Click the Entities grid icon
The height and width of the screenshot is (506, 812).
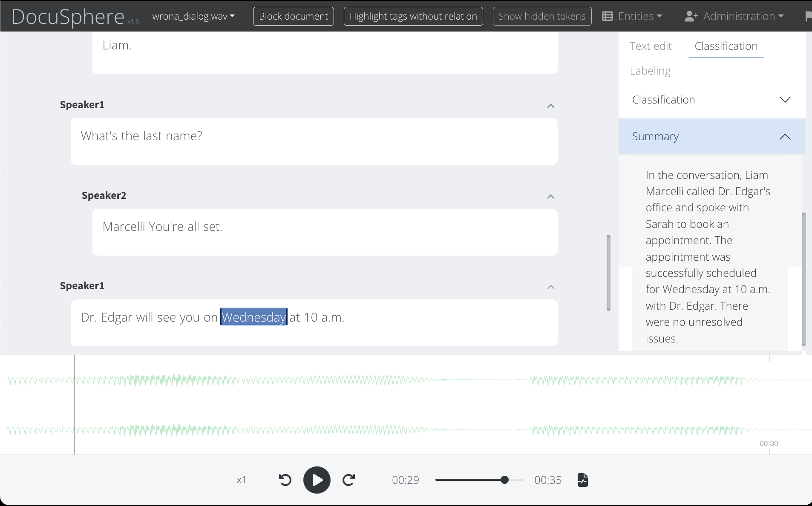(608, 16)
